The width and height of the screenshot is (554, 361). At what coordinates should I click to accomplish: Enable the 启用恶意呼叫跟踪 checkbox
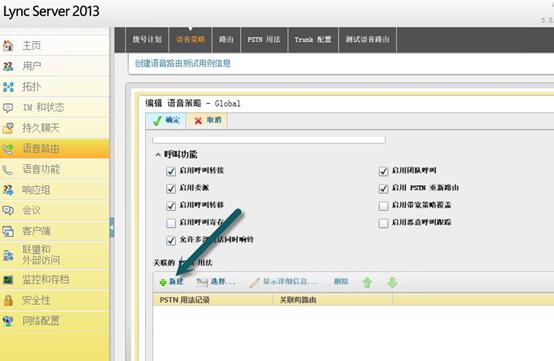(x=383, y=223)
